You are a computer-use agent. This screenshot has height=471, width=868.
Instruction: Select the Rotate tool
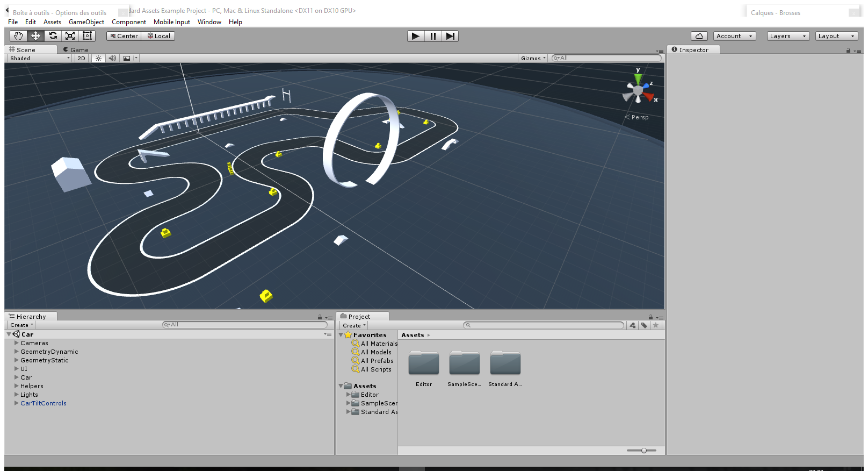point(53,36)
